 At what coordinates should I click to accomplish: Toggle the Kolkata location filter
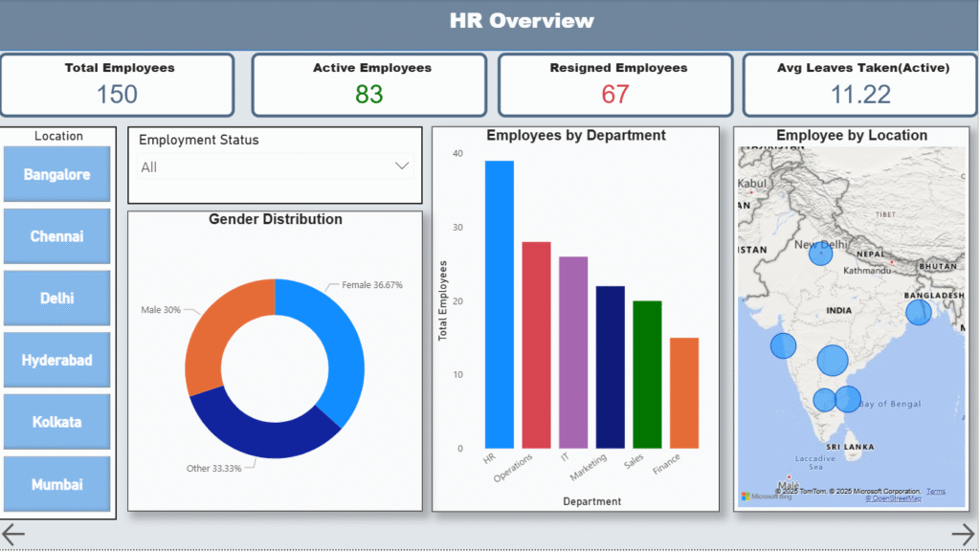(x=57, y=422)
